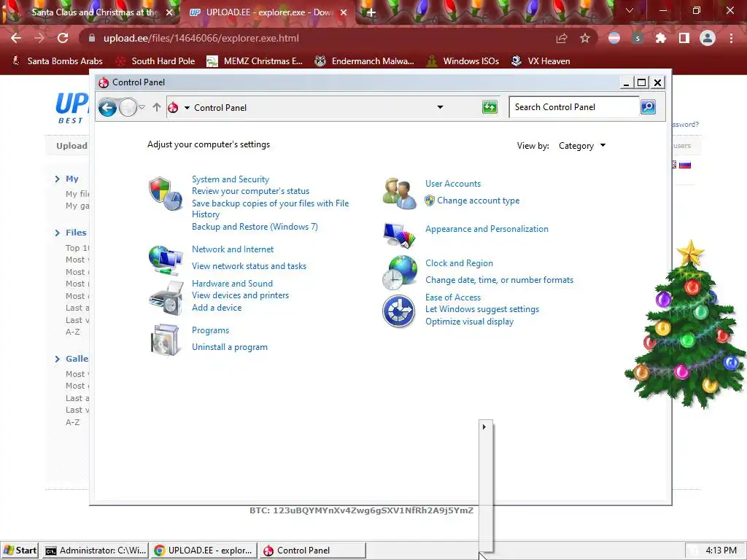The width and height of the screenshot is (747, 560).
Task: Click the Chrome share page icon
Action: (x=562, y=38)
